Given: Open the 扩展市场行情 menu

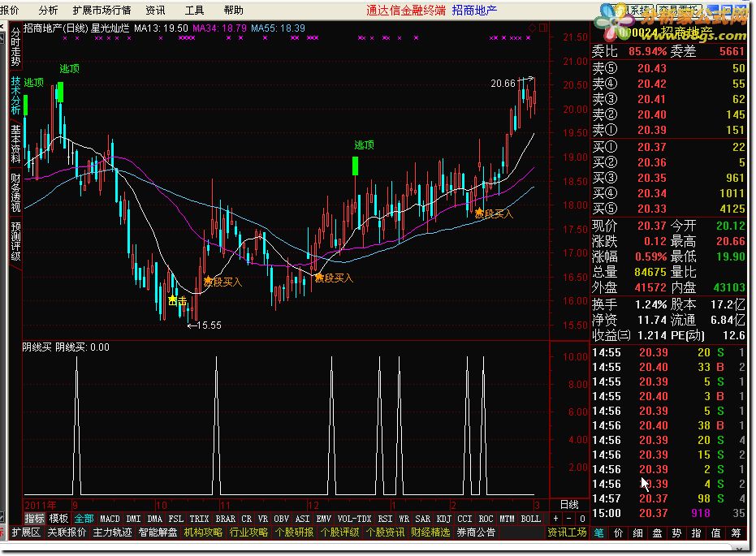Looking at the screenshot, I should 102,10.
